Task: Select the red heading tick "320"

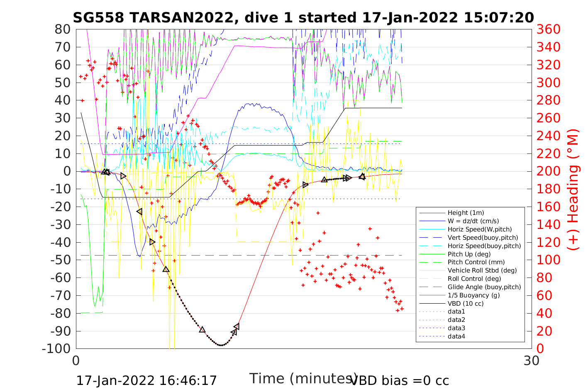Action: tap(549, 65)
